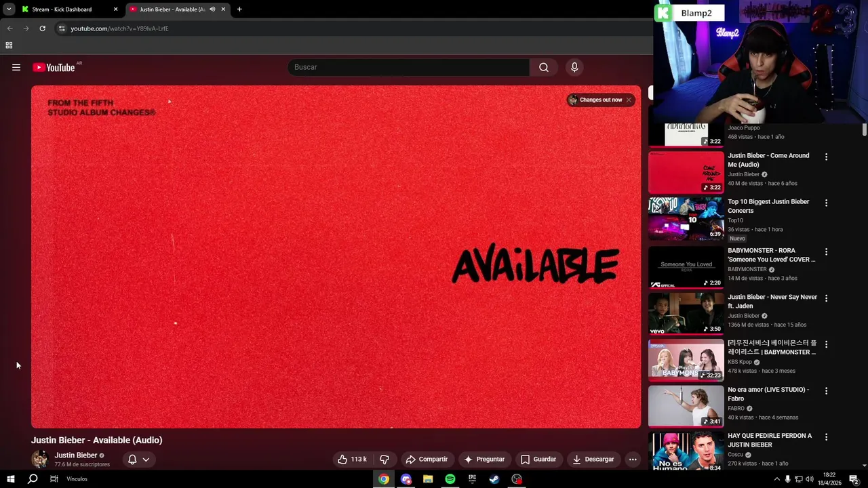
Task: Open options for 'Never Say Never ft. Jaden'
Action: [826, 298]
